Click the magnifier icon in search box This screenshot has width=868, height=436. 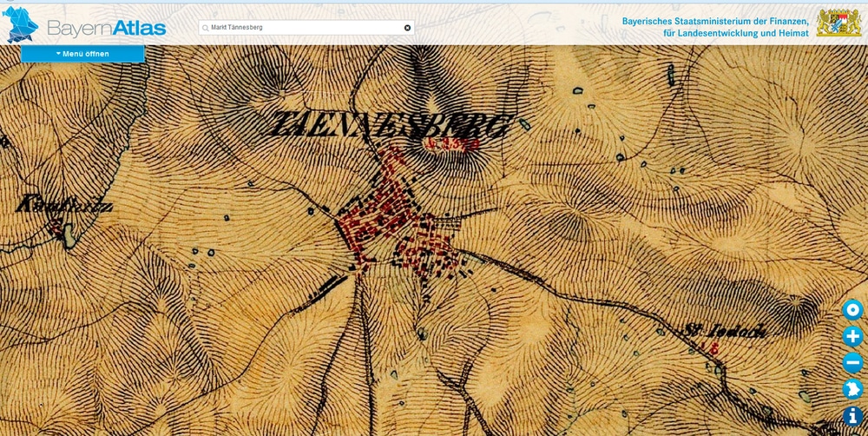point(206,28)
